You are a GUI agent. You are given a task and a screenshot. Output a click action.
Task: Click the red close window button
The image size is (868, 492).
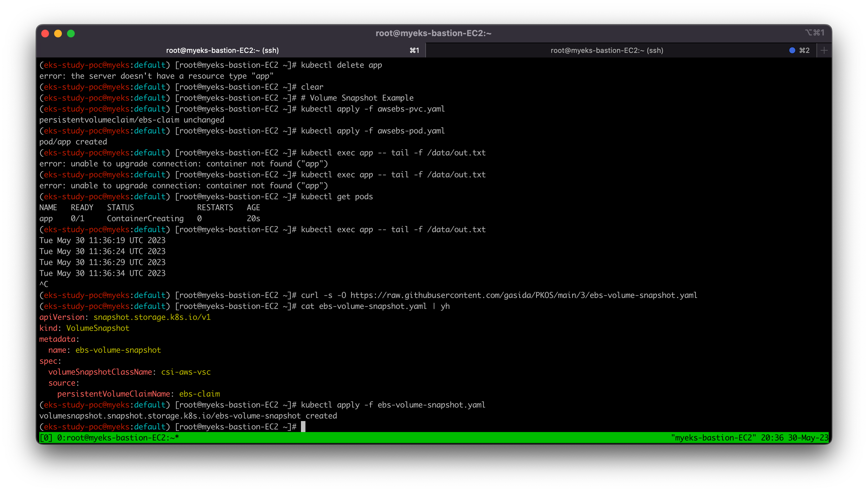click(x=45, y=34)
